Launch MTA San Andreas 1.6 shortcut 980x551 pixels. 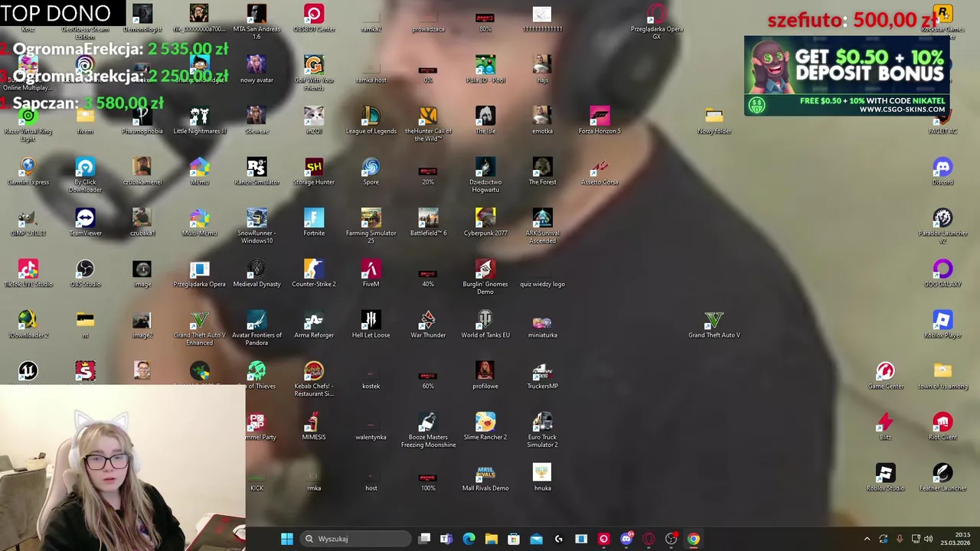point(256,21)
